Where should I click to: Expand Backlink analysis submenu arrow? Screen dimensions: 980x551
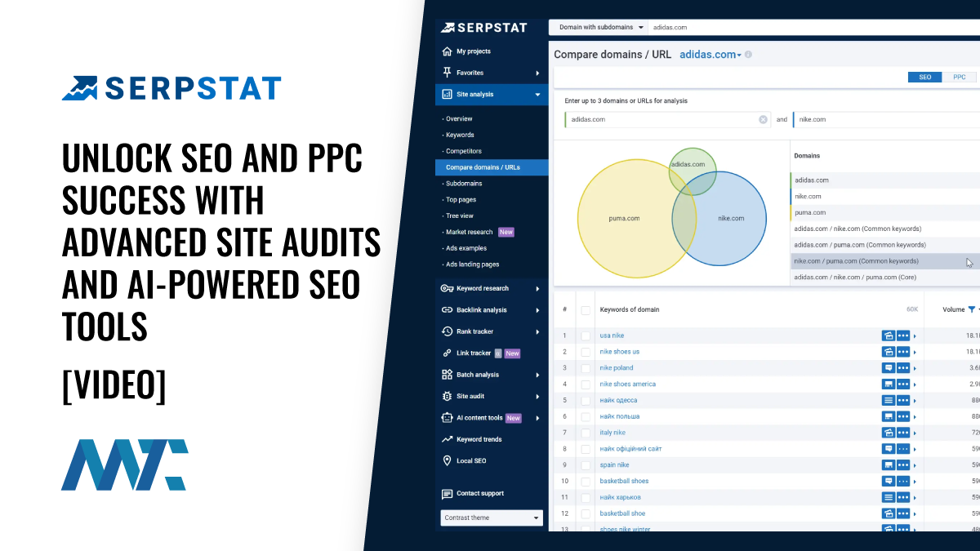[x=537, y=310]
